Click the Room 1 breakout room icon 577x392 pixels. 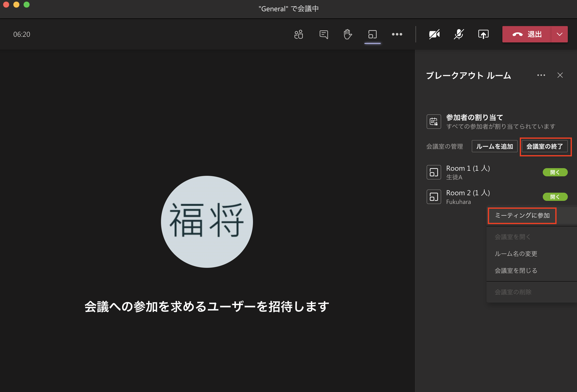tap(434, 172)
